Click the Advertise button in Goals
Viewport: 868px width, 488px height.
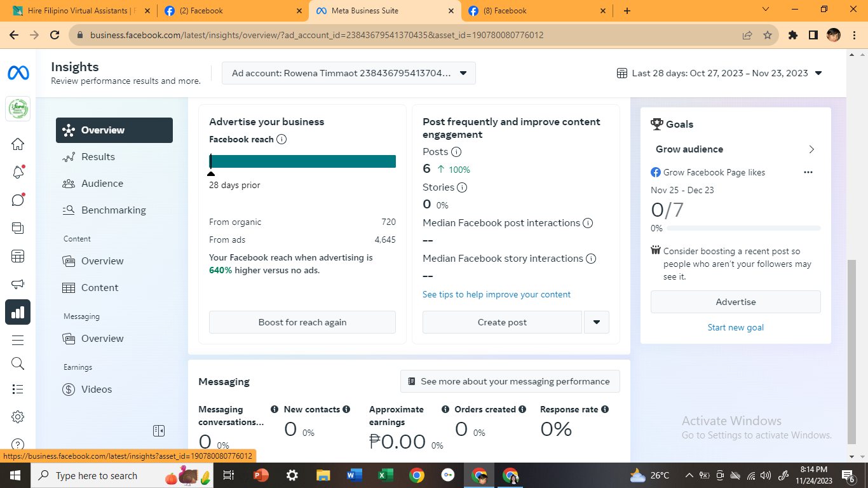(x=736, y=302)
